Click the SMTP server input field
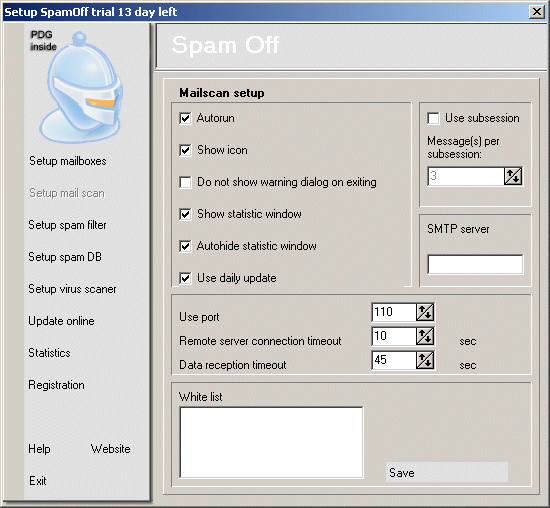This screenshot has width=550, height=508. 475,264
